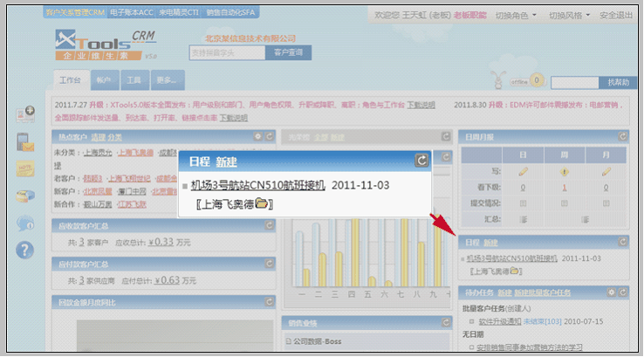Click the daily report write pencil icon

[x=523, y=171]
